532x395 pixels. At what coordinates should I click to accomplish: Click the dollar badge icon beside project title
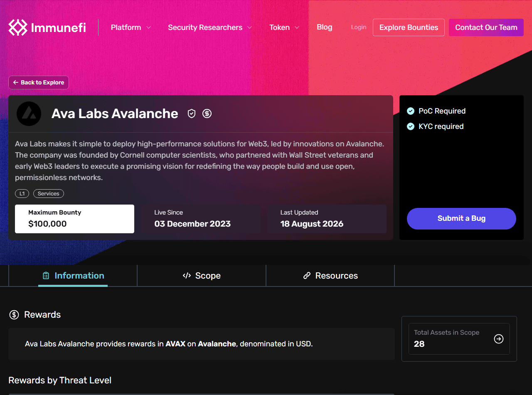point(207,114)
